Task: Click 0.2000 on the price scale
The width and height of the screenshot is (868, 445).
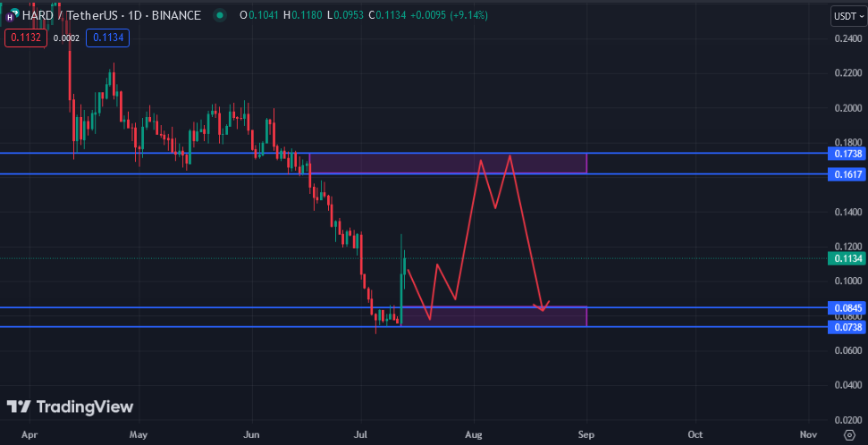Action: pyautogui.click(x=847, y=108)
